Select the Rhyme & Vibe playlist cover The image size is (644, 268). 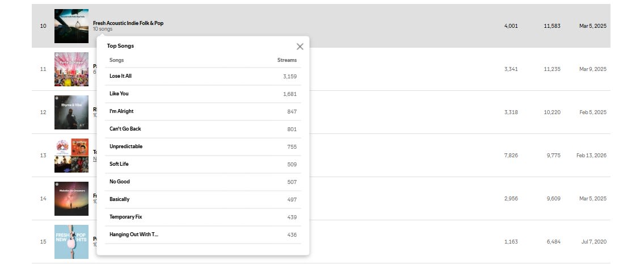tap(71, 112)
